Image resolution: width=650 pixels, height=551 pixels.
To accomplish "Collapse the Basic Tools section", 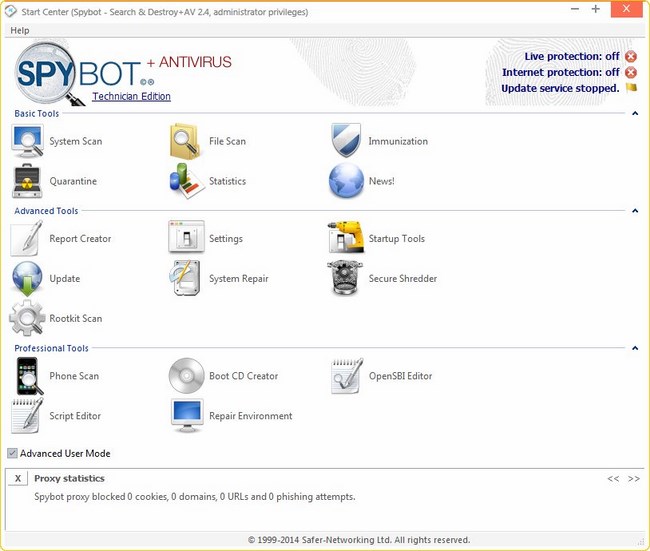I will click(635, 114).
